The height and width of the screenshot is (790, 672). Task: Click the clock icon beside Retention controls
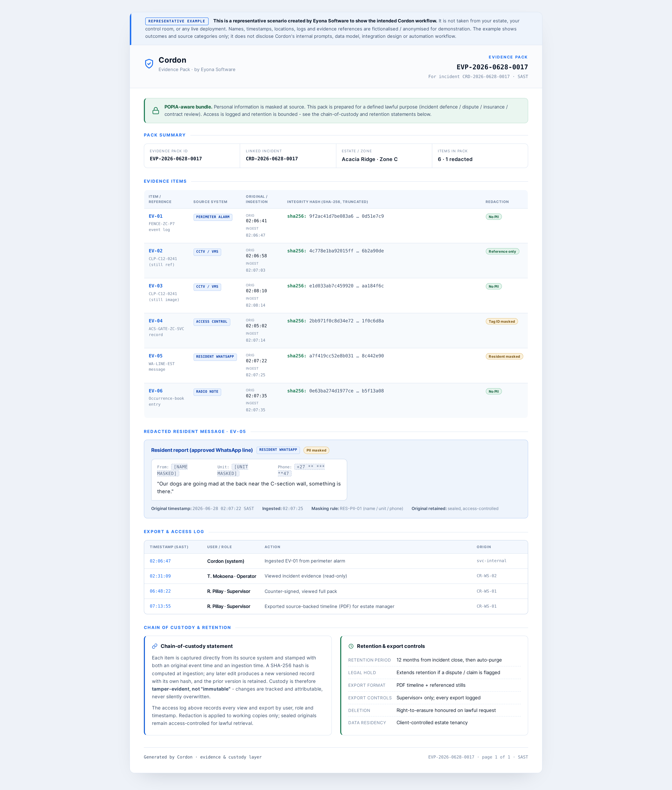coord(351,646)
